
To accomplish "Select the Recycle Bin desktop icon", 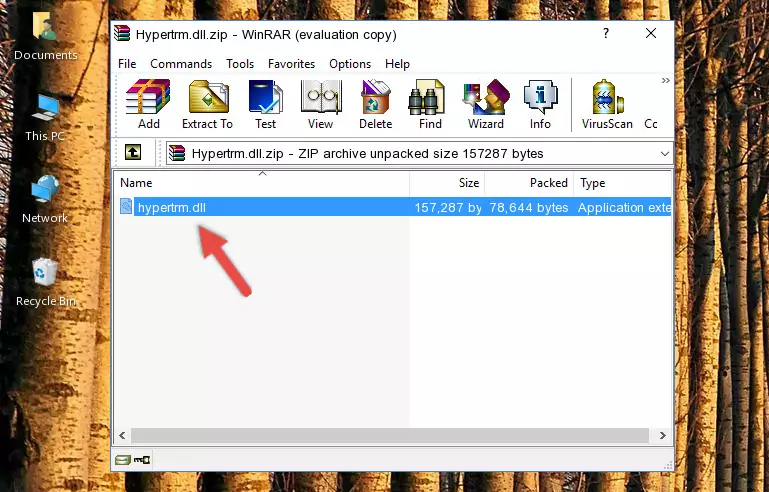I will point(46,282).
